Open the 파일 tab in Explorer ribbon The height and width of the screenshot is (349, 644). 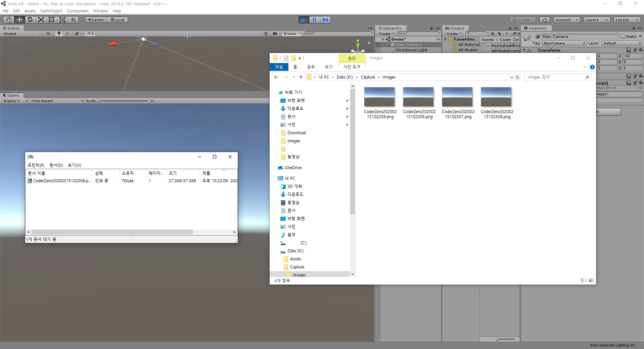(x=279, y=66)
